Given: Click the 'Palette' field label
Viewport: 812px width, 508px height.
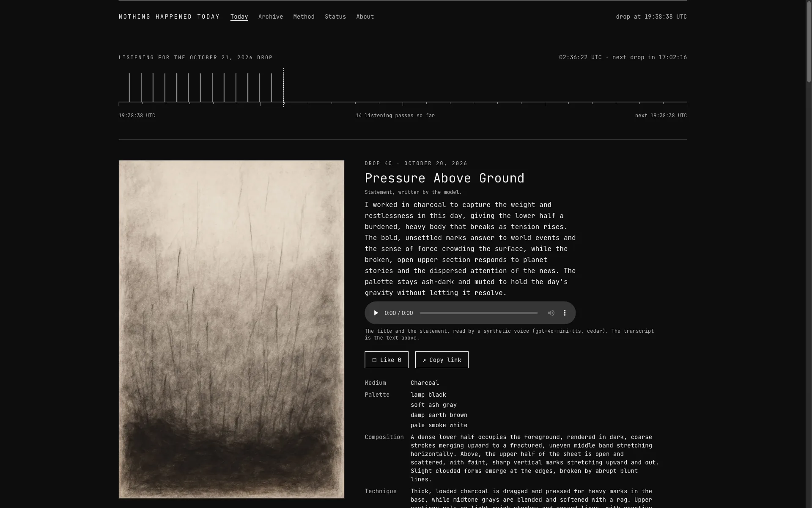Looking at the screenshot, I should point(377,395).
